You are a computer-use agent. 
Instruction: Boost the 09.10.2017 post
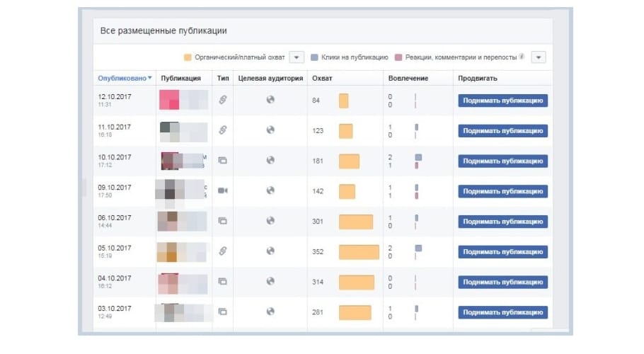[502, 191]
